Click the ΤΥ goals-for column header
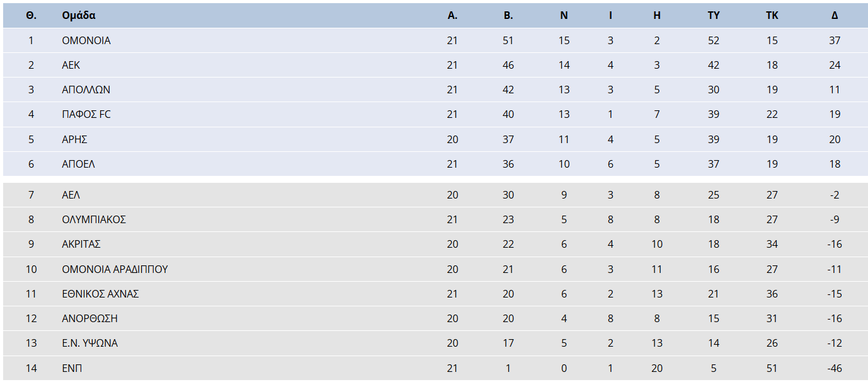 coord(713,16)
